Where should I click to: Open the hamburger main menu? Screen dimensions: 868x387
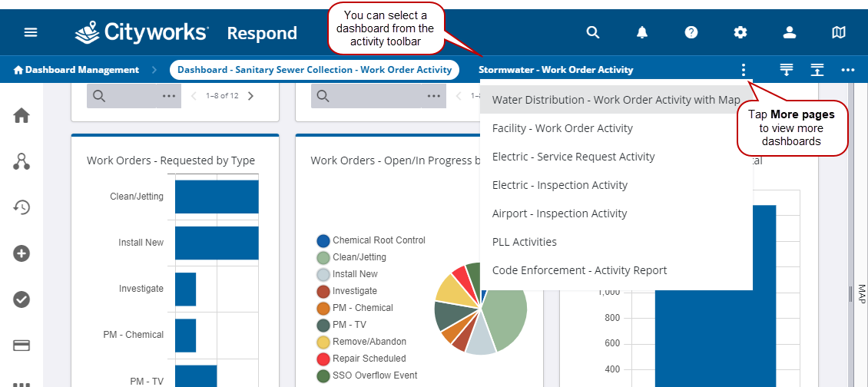[31, 33]
